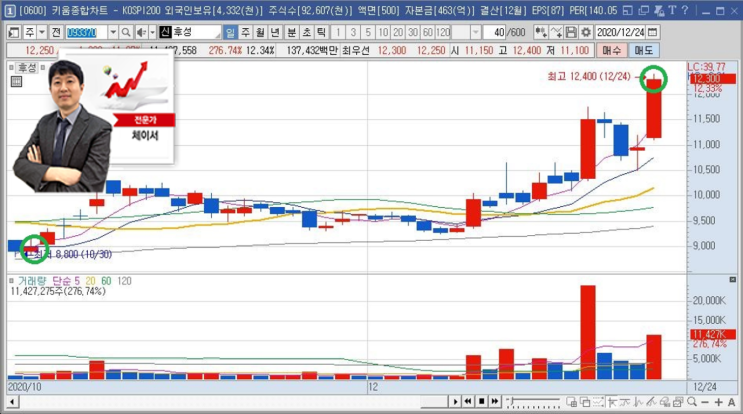
Task: Click the stop button on bottom bar
Action: (481, 402)
